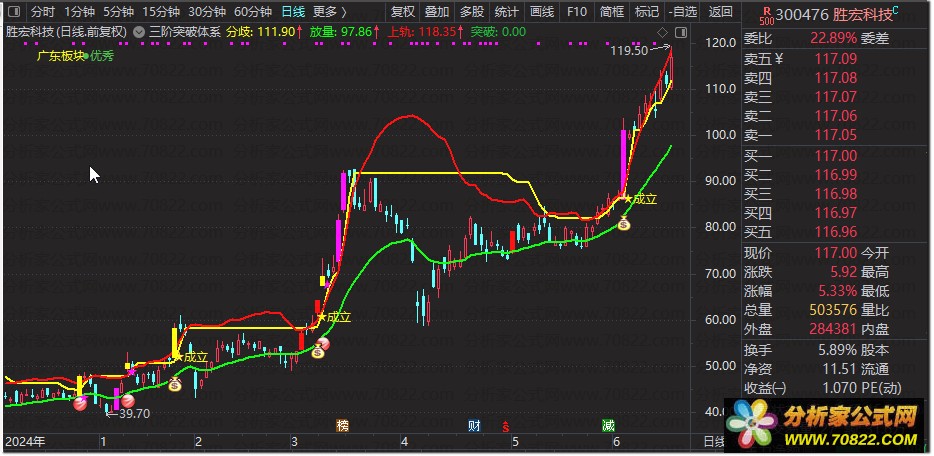Click the diamond icon at chart top-right
The width and height of the screenshot is (934, 456).
click(x=663, y=32)
